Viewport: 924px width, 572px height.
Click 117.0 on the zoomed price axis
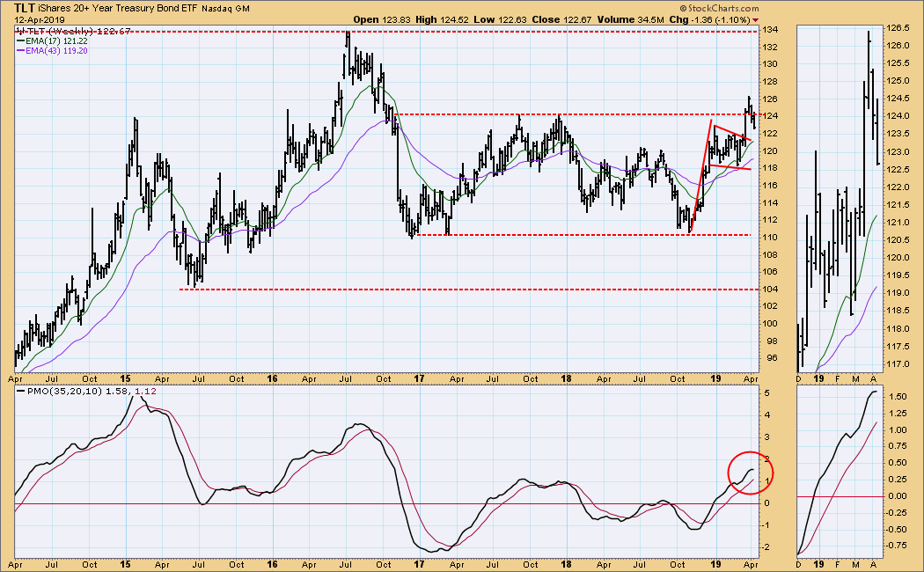898,364
